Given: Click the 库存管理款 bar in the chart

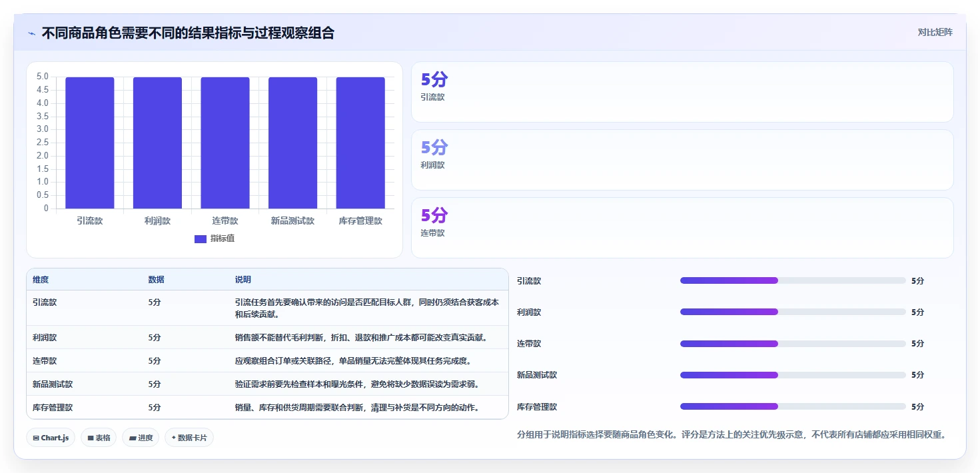Looking at the screenshot, I should [x=360, y=143].
